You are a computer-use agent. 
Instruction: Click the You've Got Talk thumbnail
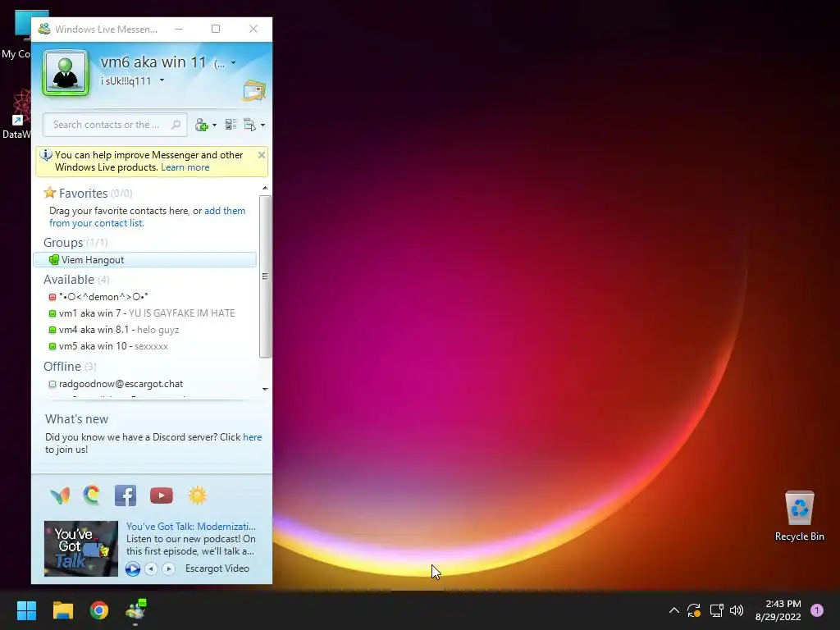[81, 549]
